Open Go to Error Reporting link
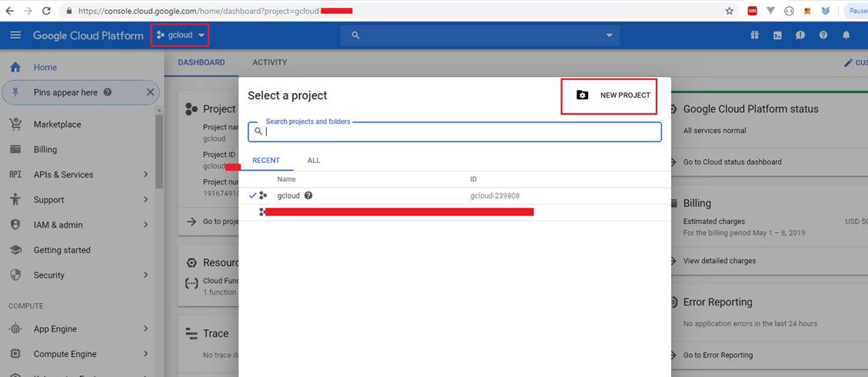868x377 pixels. (718, 355)
